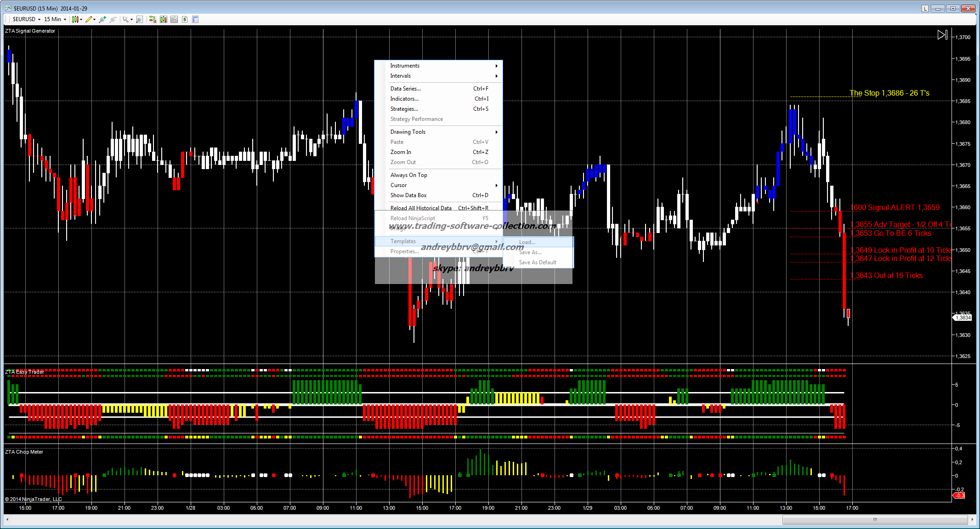
Task: Toggle the Always On Top option
Action: point(408,175)
